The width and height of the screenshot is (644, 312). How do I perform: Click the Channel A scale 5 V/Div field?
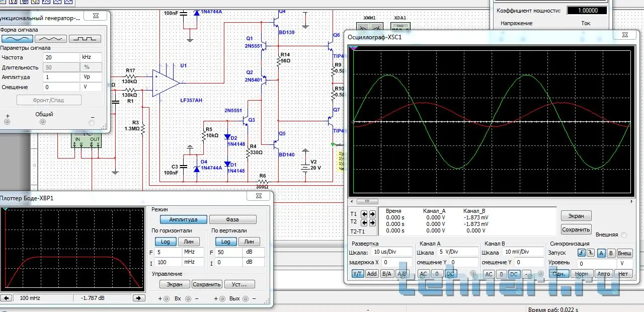[458, 252]
